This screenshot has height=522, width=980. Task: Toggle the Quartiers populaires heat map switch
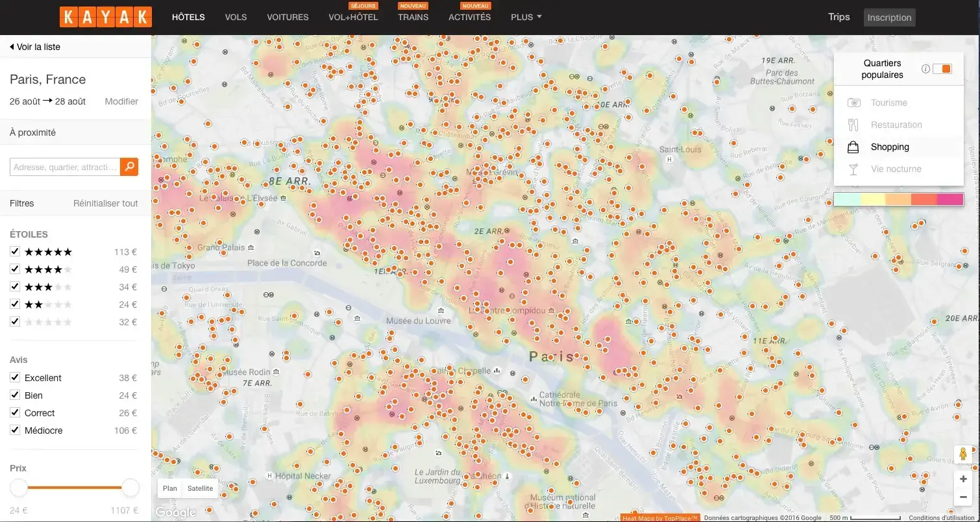[x=942, y=69]
